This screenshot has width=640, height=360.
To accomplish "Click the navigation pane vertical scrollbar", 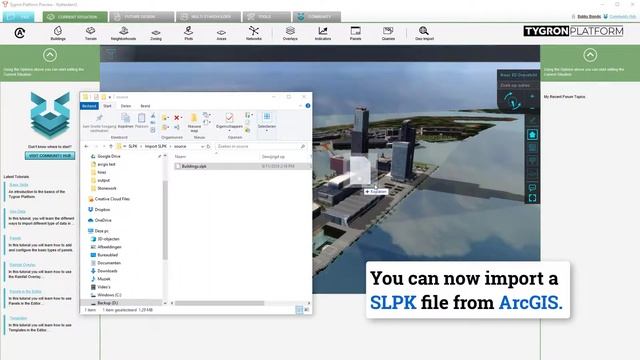I will point(165,220).
